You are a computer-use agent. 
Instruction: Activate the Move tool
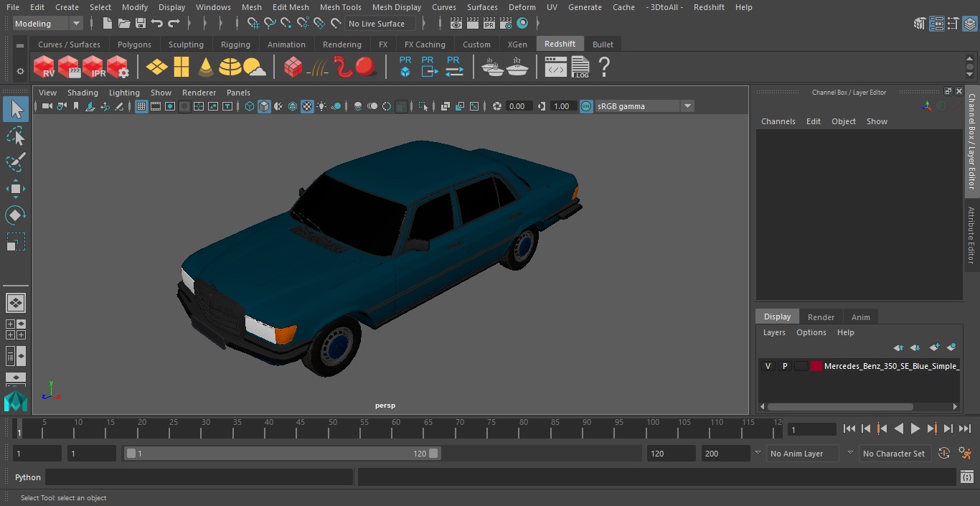point(16,189)
